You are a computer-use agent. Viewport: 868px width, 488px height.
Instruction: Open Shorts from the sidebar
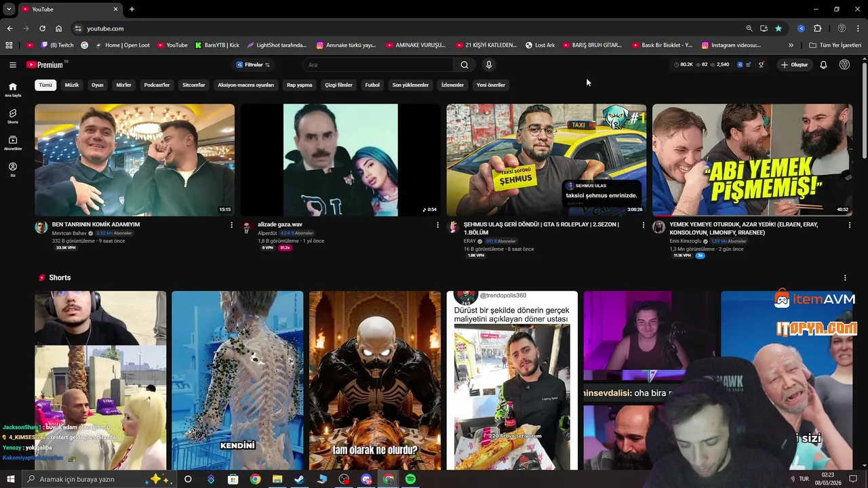tap(13, 116)
